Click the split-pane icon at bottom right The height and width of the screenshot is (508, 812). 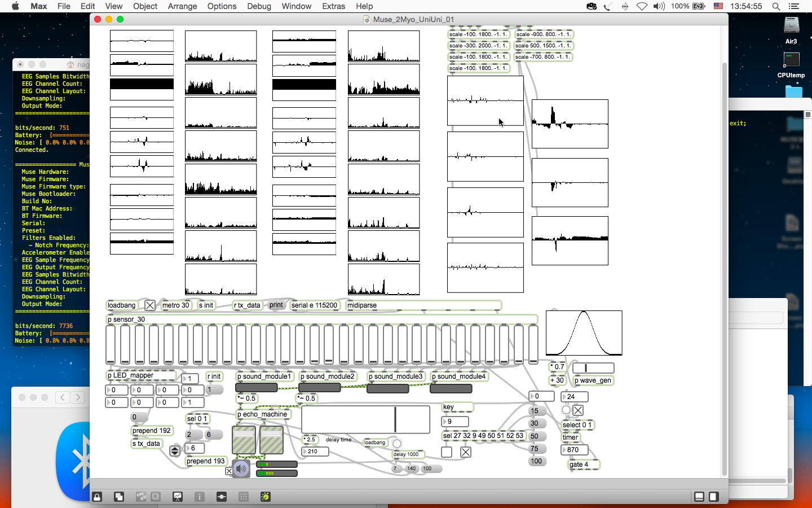699,497
